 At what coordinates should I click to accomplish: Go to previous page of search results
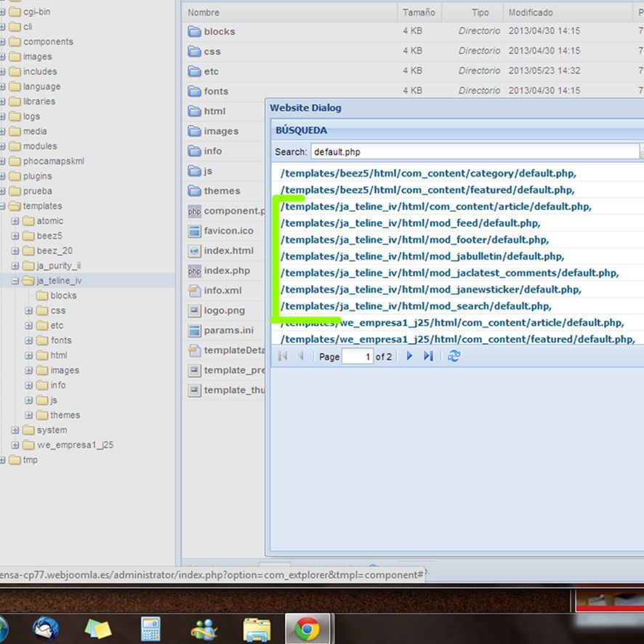pyautogui.click(x=301, y=356)
